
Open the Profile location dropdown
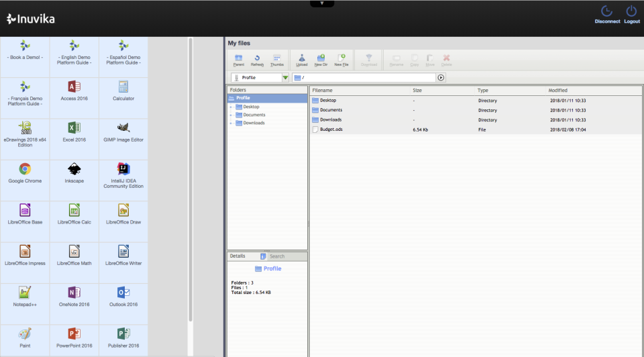point(285,78)
